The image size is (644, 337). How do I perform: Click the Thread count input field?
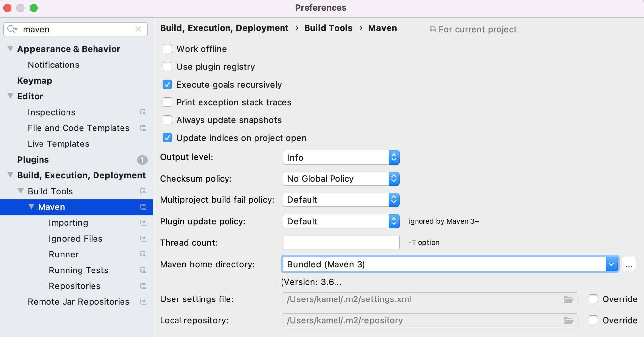pos(341,243)
